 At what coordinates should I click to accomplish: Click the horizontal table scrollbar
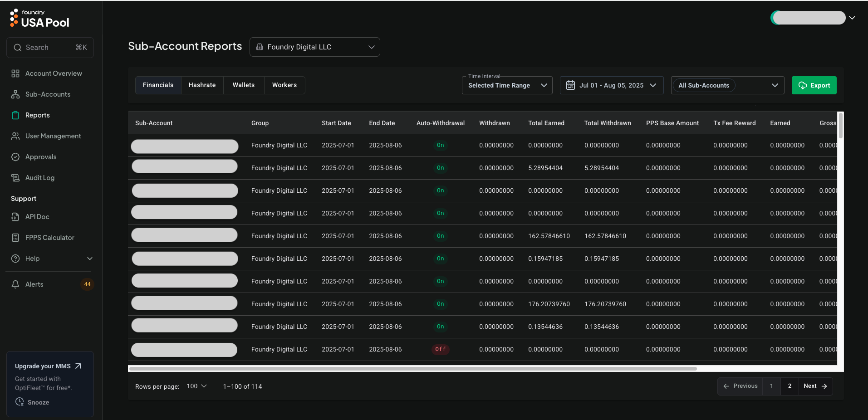tap(413, 369)
